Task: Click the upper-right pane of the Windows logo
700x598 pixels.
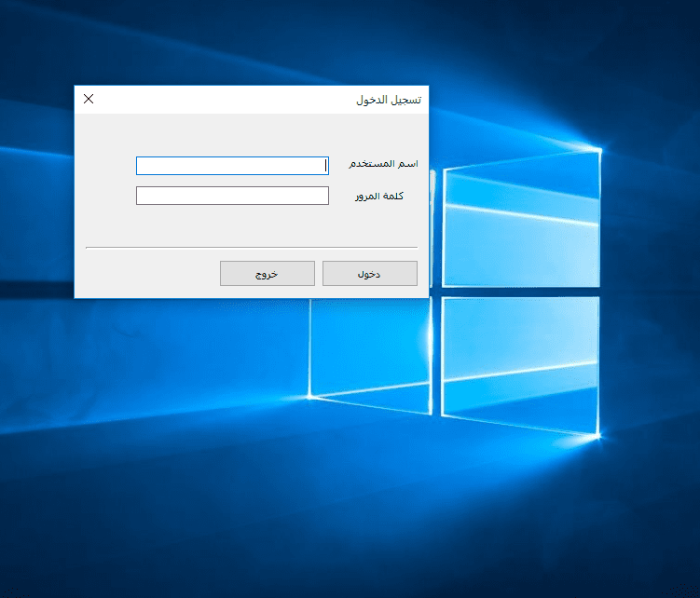Action: [520, 224]
